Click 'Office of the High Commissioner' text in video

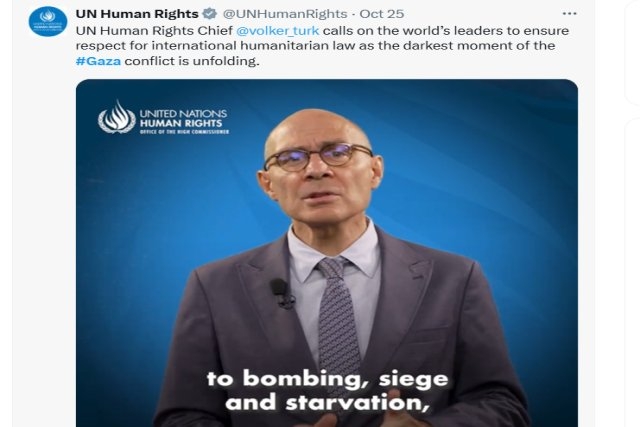(184, 132)
